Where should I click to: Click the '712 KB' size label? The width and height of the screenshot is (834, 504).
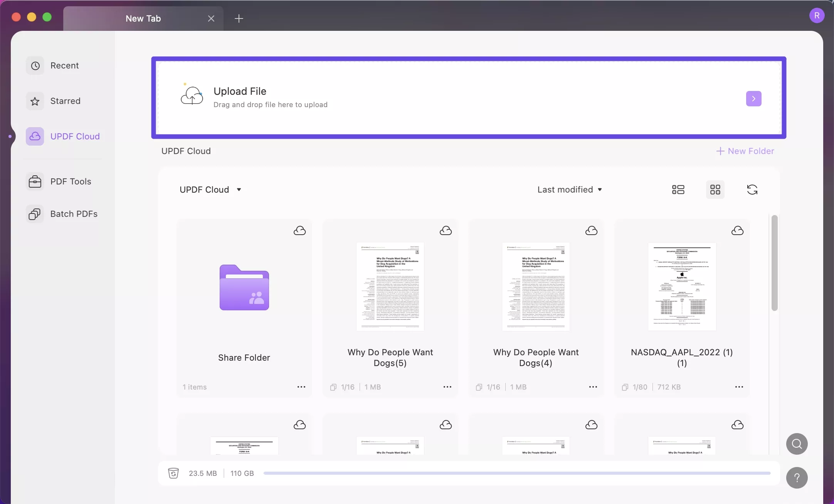(x=669, y=387)
